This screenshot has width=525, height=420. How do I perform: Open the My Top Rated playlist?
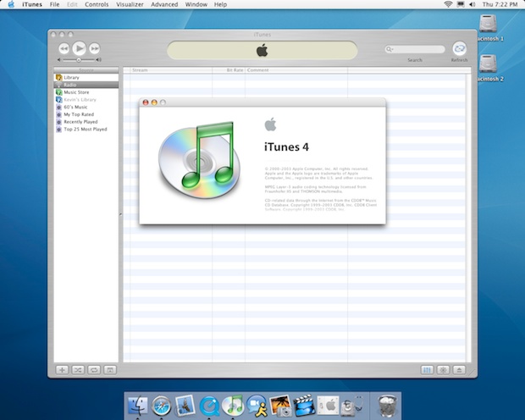[86, 114]
